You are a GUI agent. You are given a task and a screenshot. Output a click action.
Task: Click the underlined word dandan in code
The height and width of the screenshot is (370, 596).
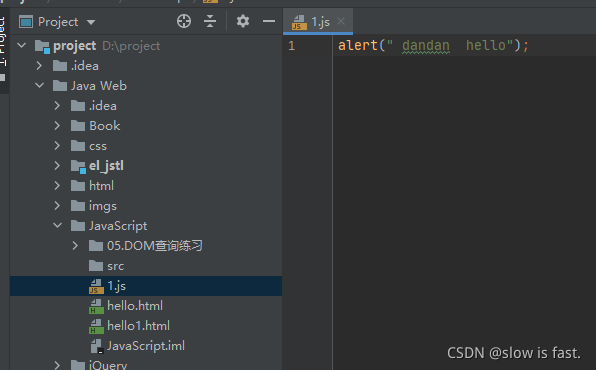tap(426, 46)
